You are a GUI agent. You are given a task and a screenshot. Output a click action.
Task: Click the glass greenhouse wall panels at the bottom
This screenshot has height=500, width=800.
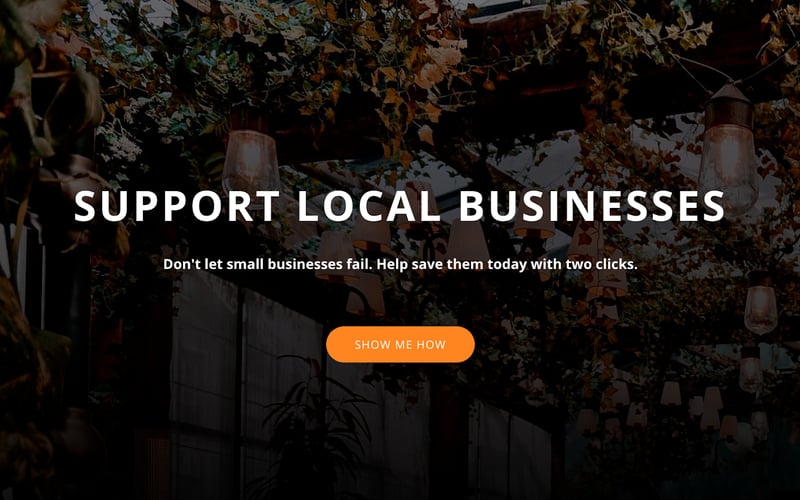pyautogui.click(x=245, y=388)
